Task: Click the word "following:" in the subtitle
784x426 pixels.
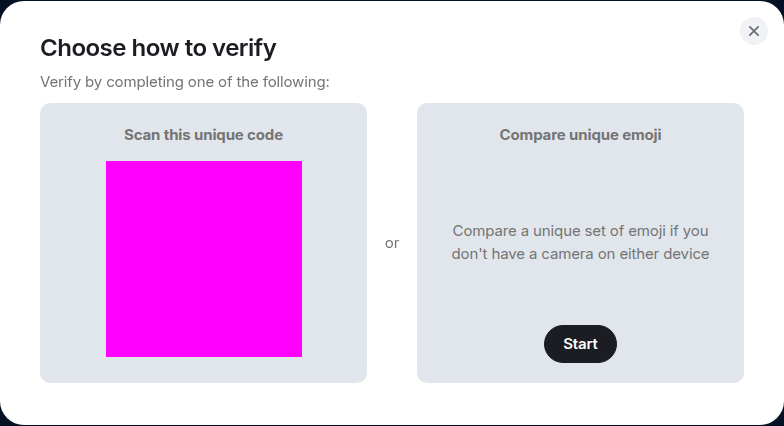Action: pyautogui.click(x=297, y=82)
